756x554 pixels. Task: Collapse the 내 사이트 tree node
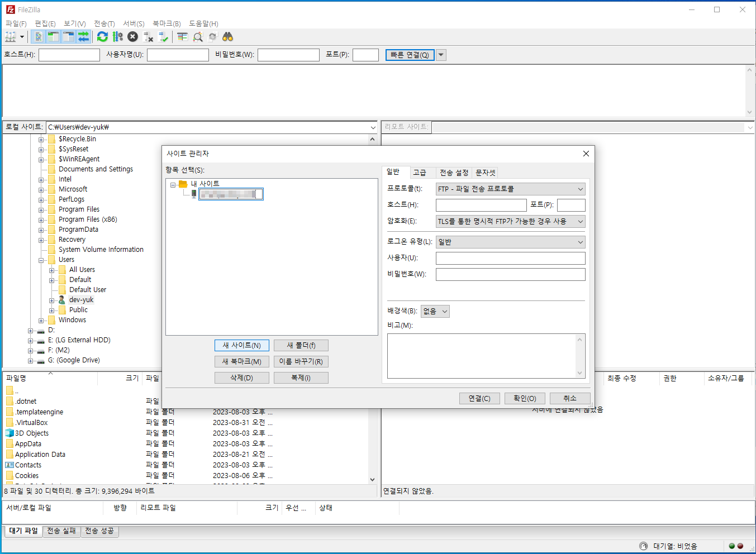coord(173,184)
